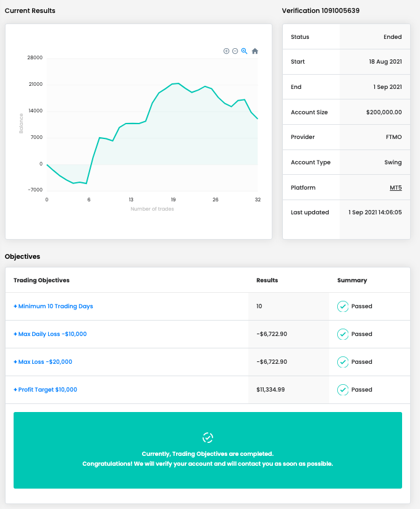Click Passed checkmark icon for Minimum Trading Days

tap(343, 306)
